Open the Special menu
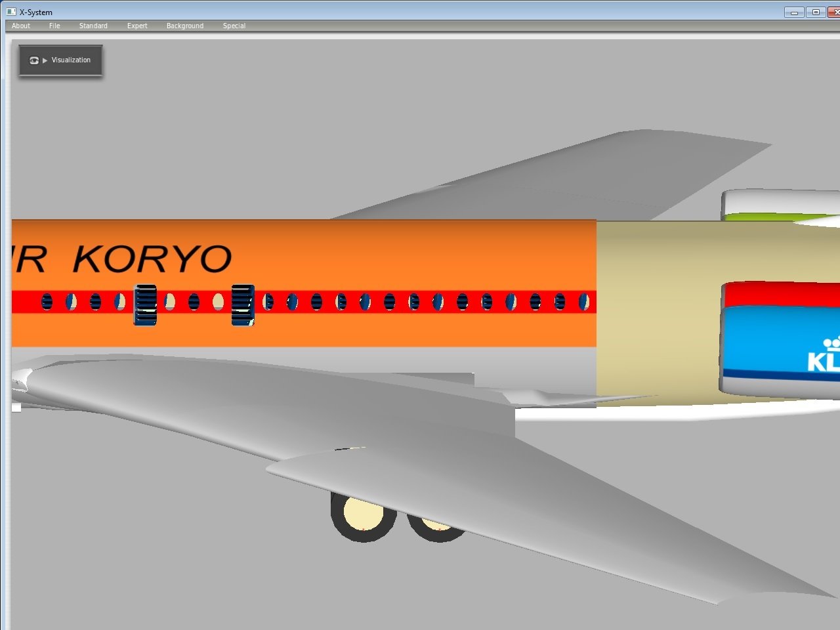Screen dimensions: 840x630 234,26
